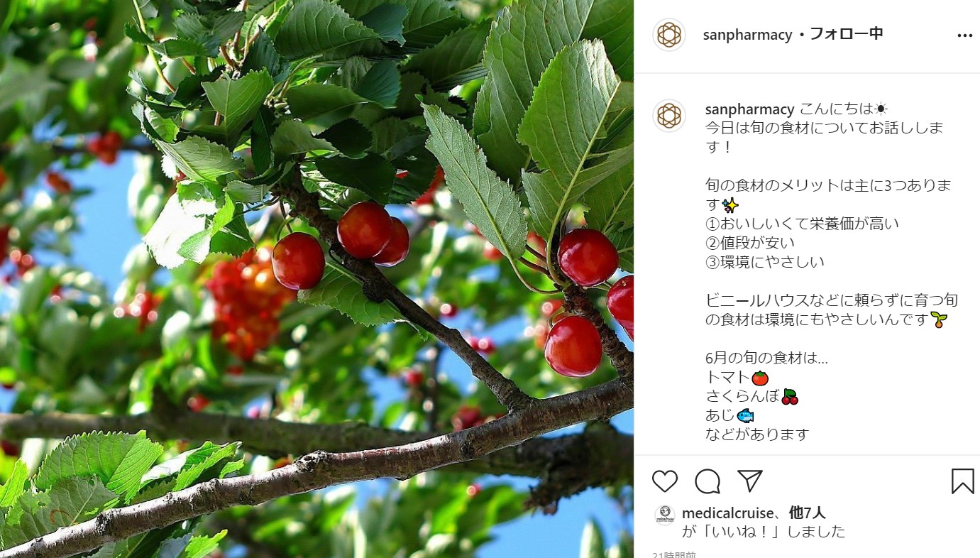Image resolution: width=980 pixels, height=558 pixels.
Task: Click the 21時間前 post timestamp
Action: coord(674,554)
